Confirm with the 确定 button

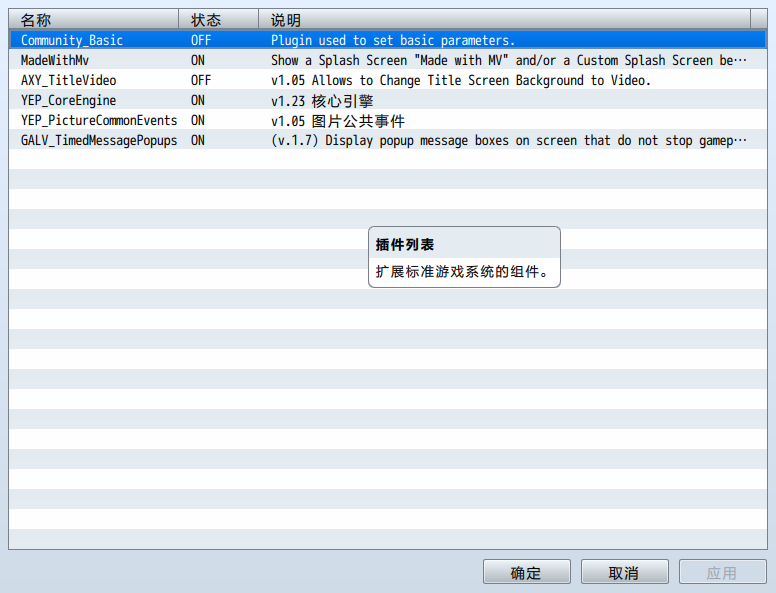click(527, 572)
